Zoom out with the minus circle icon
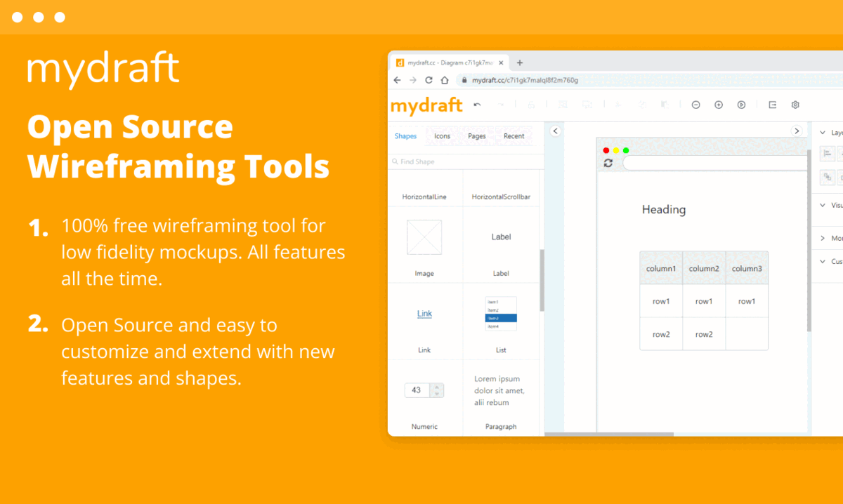This screenshot has width=843, height=504. [695, 105]
